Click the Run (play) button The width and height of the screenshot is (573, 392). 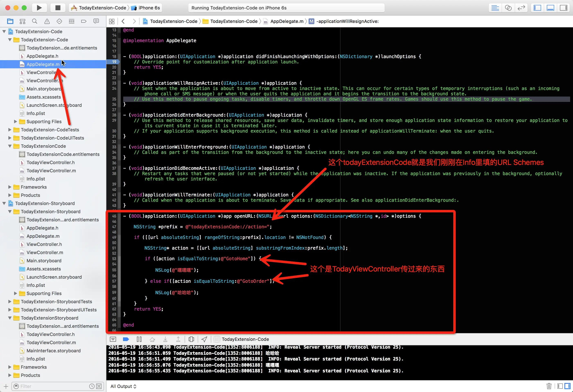click(x=39, y=8)
